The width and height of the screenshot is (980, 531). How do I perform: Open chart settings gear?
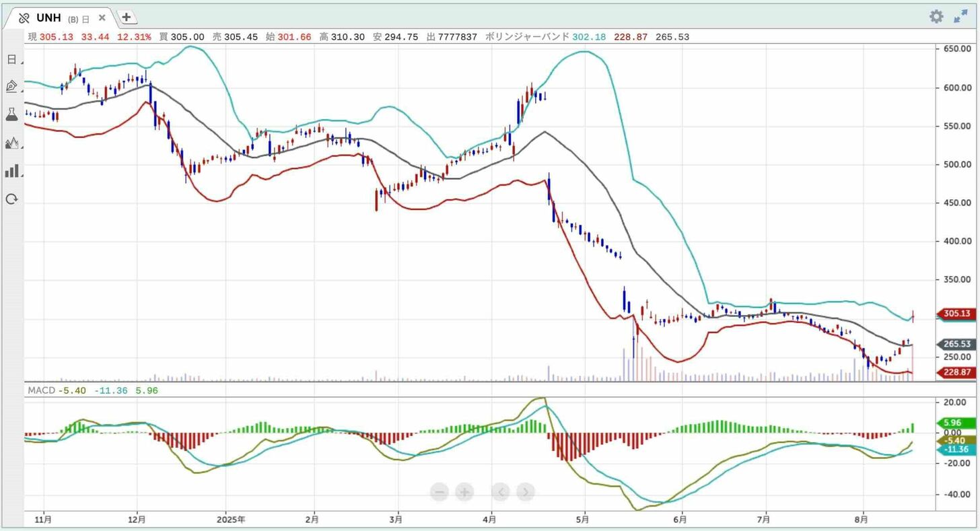click(936, 17)
